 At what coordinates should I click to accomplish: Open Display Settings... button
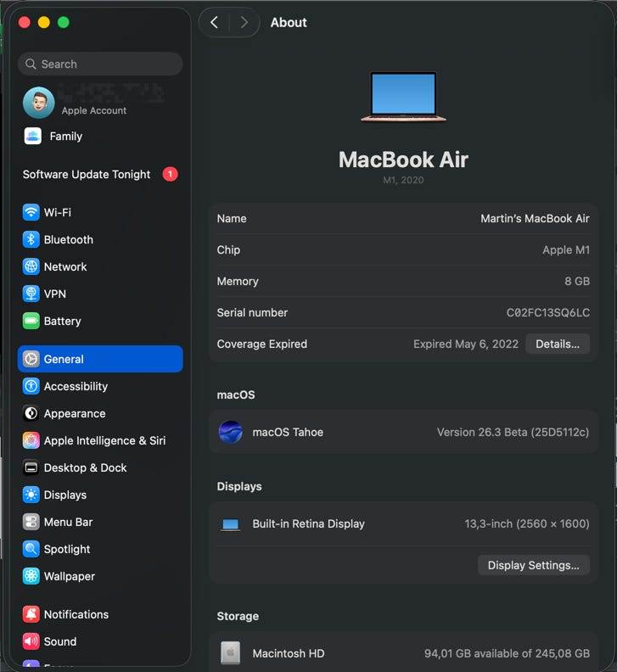(533, 565)
